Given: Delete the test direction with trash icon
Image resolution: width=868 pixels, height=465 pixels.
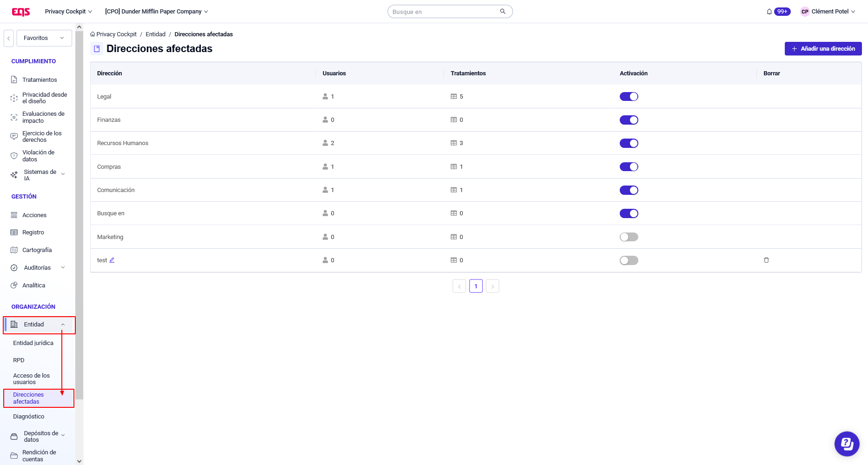Looking at the screenshot, I should point(766,260).
